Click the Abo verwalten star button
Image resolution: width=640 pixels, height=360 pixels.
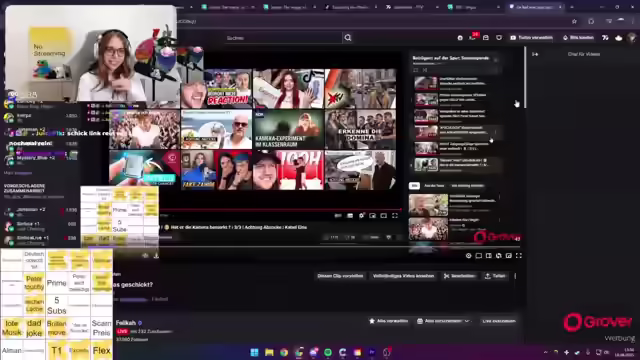coord(389,321)
